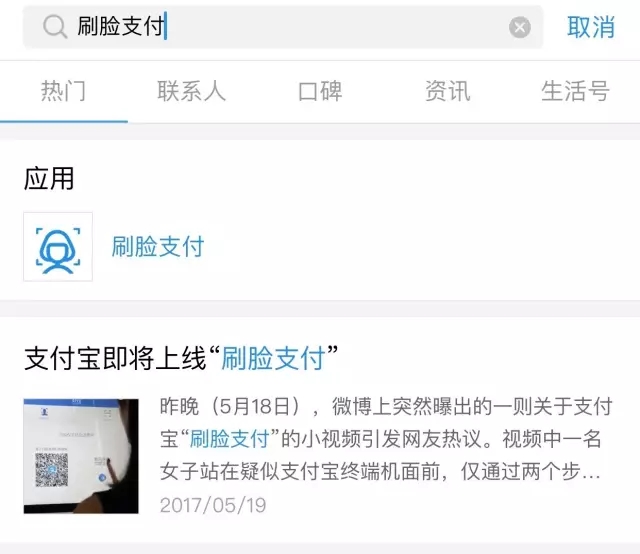The height and width of the screenshot is (554, 640).
Task: Switch to the 生活号 tab
Action: [576, 91]
